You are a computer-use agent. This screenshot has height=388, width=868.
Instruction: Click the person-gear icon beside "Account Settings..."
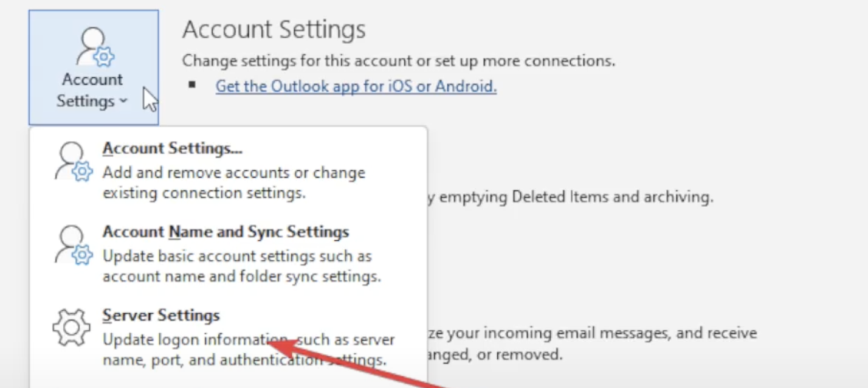[x=74, y=162]
